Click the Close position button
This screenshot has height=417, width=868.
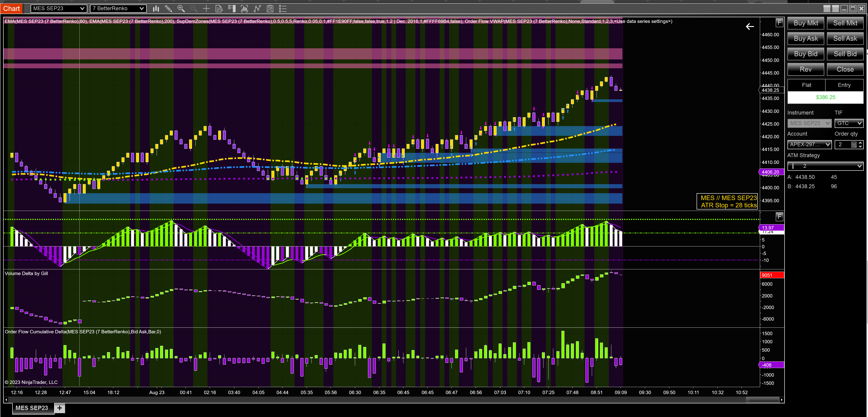click(845, 69)
